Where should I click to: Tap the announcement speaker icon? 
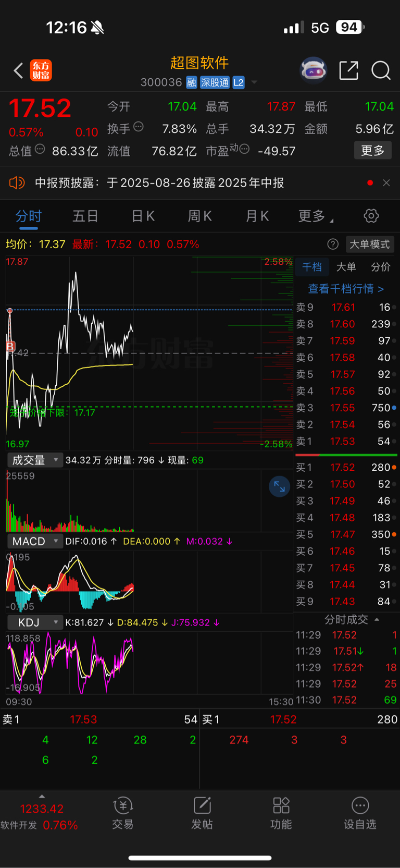pos(17,183)
